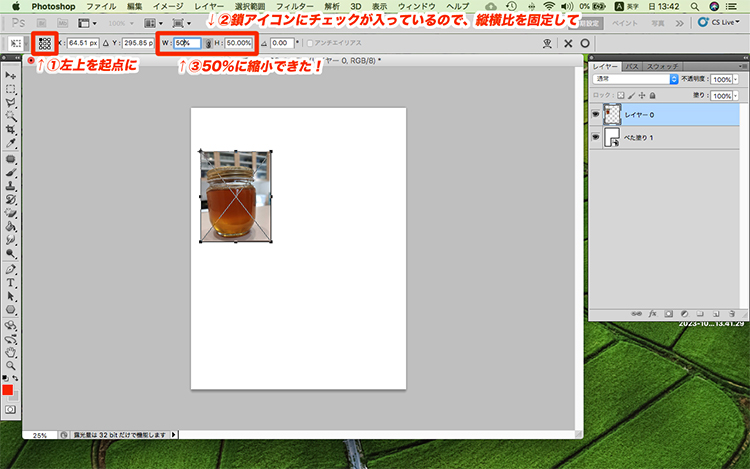This screenshot has height=469, width=750.
Task: Select the Brush tool
Action: coord(11,173)
